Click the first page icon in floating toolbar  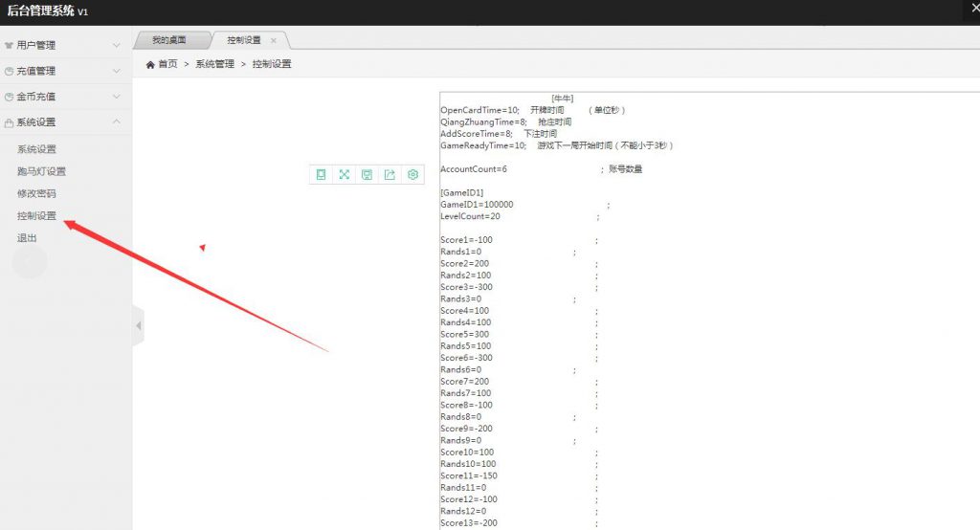click(321, 174)
